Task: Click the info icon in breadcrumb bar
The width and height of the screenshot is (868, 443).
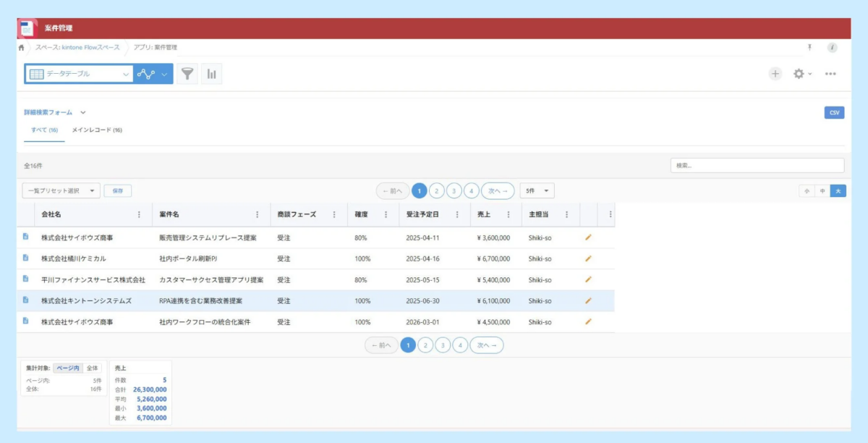Action: (833, 48)
